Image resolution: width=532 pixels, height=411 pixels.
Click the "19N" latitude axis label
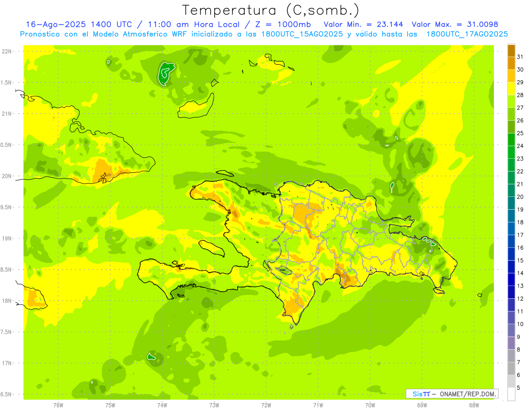click(7, 239)
